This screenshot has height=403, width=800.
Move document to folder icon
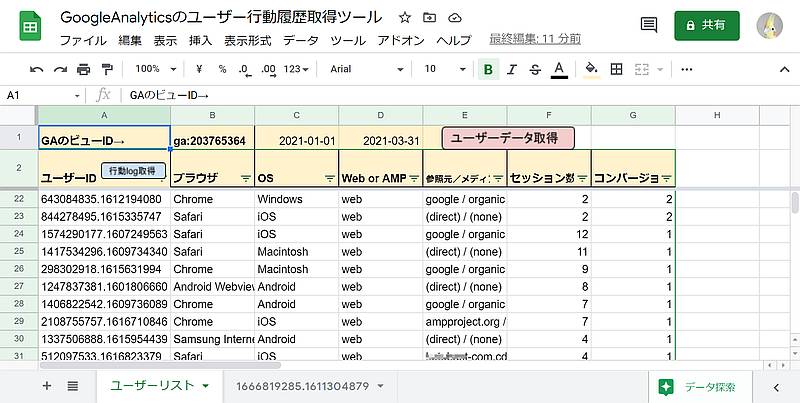point(430,18)
